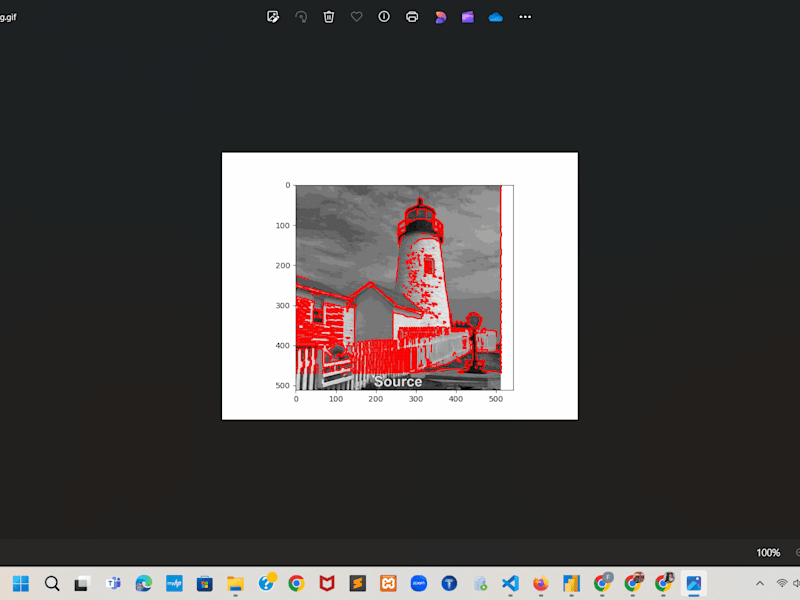Rotate the image using the rotate icon
The height and width of the screenshot is (600, 800).
(301, 17)
